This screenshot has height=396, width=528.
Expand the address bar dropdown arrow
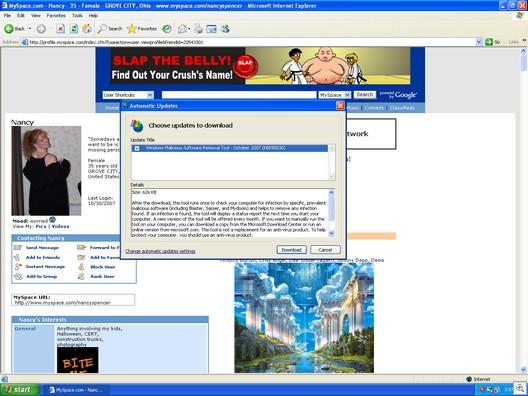click(x=478, y=42)
